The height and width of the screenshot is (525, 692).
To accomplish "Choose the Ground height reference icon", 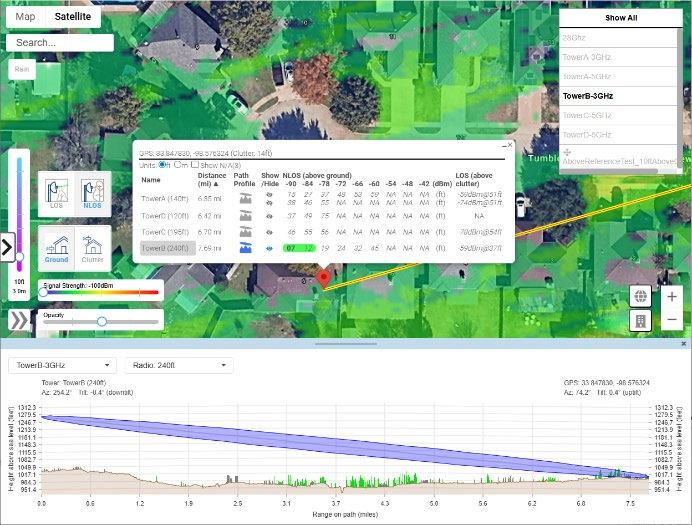I will [56, 245].
